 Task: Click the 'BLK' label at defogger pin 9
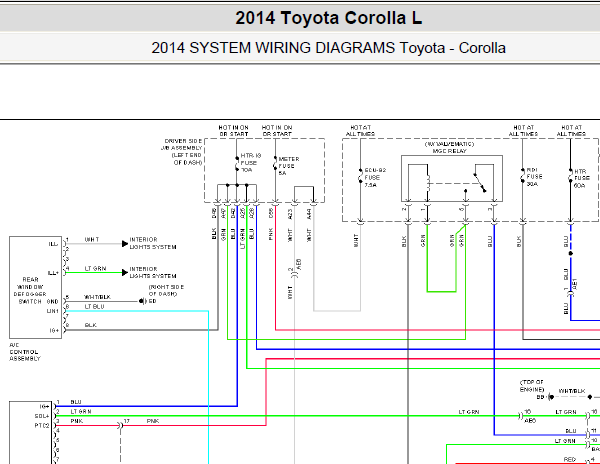click(91, 325)
